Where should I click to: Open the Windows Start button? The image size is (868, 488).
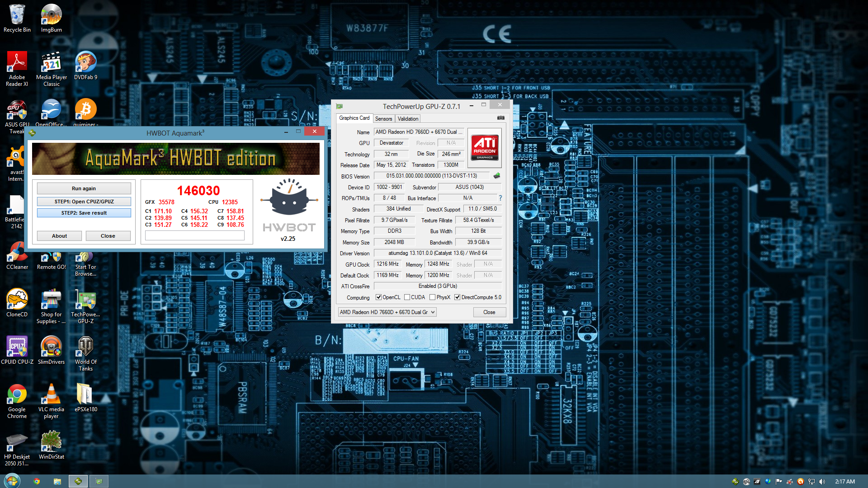(12, 481)
